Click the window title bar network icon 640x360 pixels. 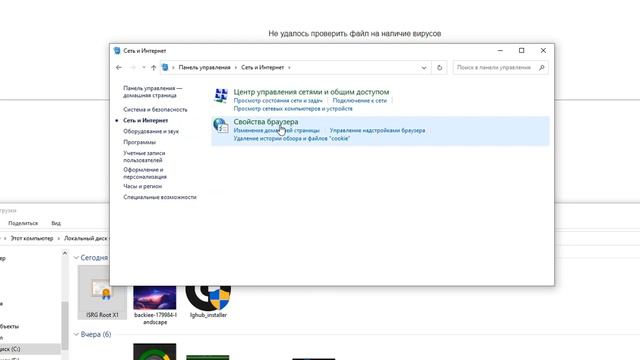[117, 51]
